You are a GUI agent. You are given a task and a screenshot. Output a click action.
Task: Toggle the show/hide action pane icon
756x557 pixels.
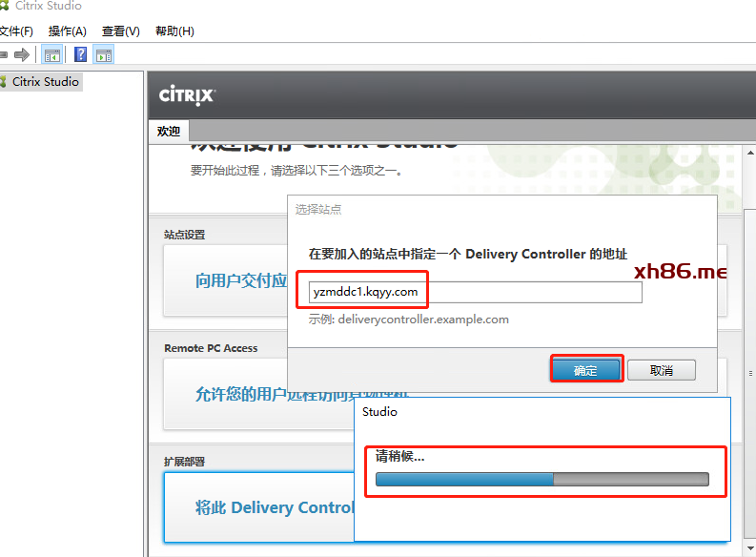[103, 54]
